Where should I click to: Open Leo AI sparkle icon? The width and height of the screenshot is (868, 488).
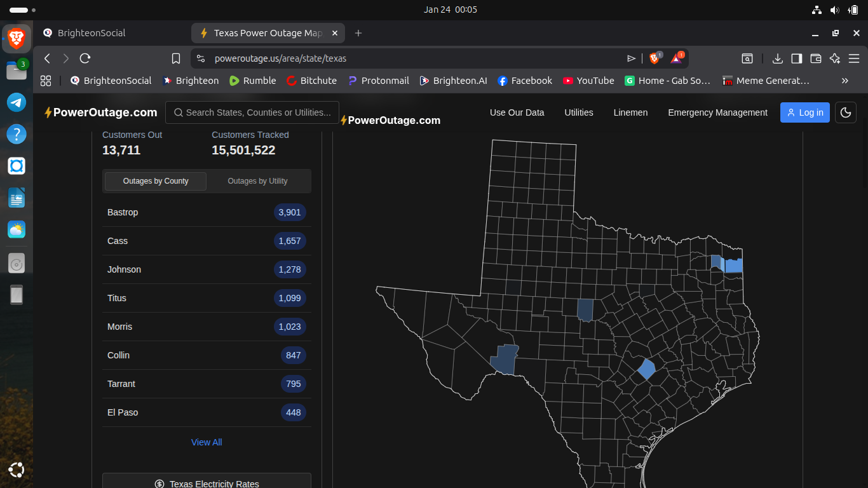(835, 58)
